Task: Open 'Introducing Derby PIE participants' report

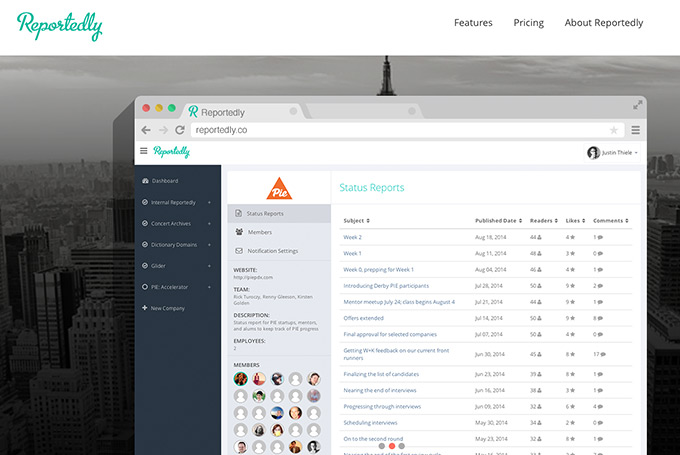Action: click(x=386, y=286)
